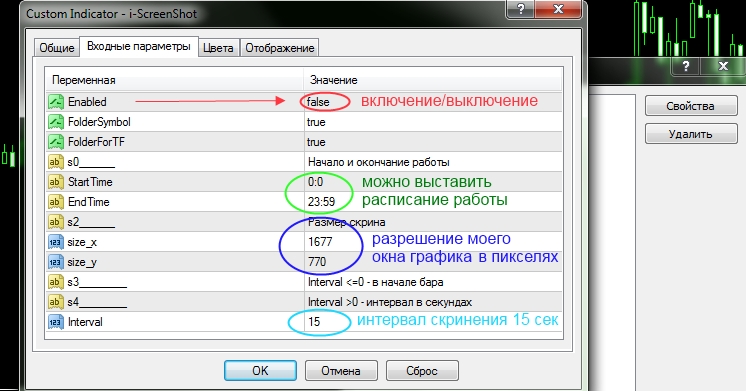Click the icon beside the FolderForTF variable
746x391 pixels.
coord(56,142)
